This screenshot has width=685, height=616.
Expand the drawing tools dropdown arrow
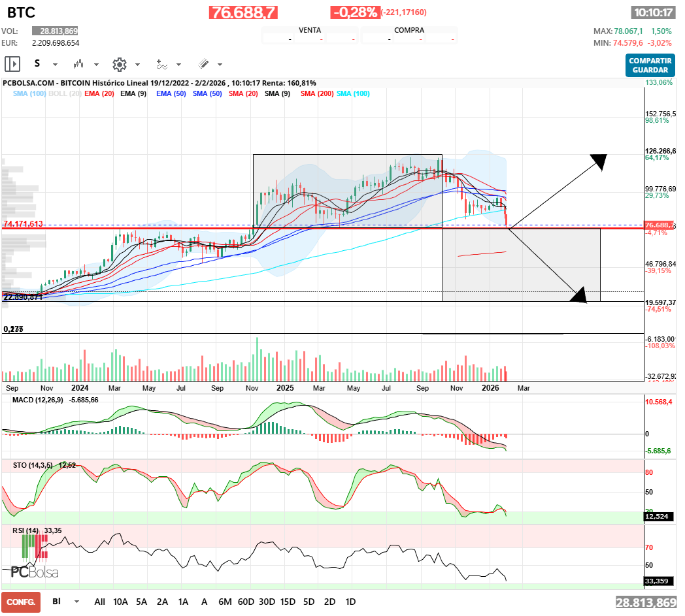pos(219,64)
